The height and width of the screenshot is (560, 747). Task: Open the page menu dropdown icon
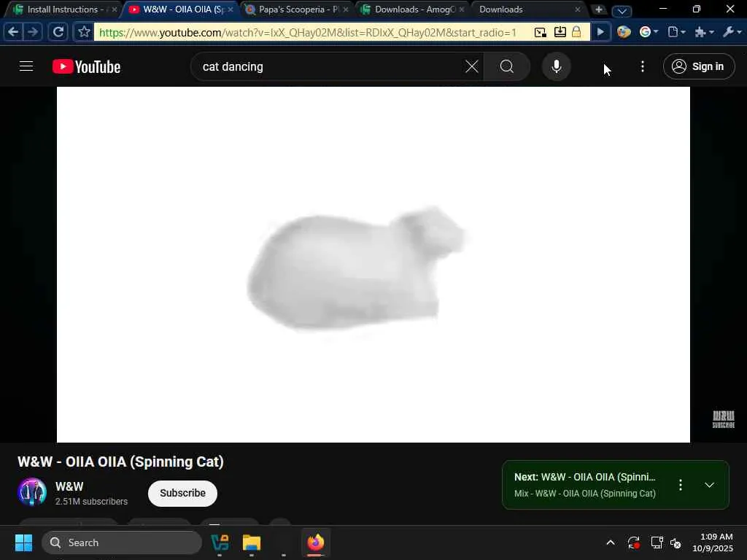[x=676, y=32]
